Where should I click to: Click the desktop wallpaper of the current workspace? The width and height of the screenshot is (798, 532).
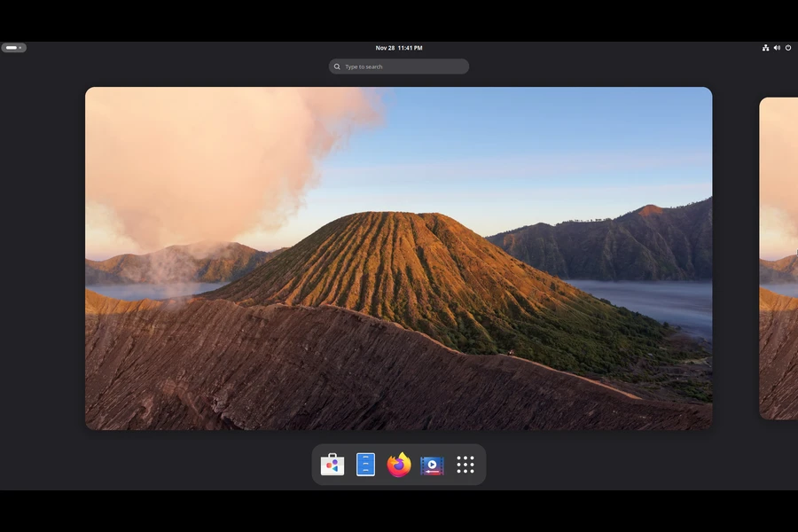[399, 257]
